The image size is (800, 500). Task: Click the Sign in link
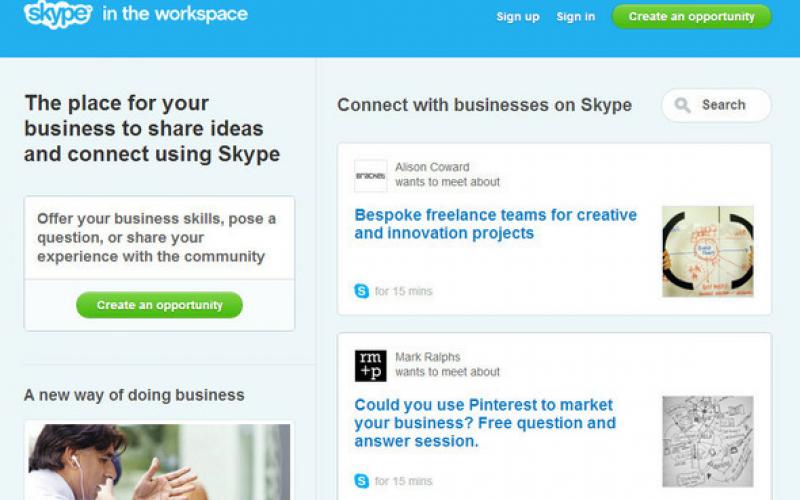tap(576, 17)
